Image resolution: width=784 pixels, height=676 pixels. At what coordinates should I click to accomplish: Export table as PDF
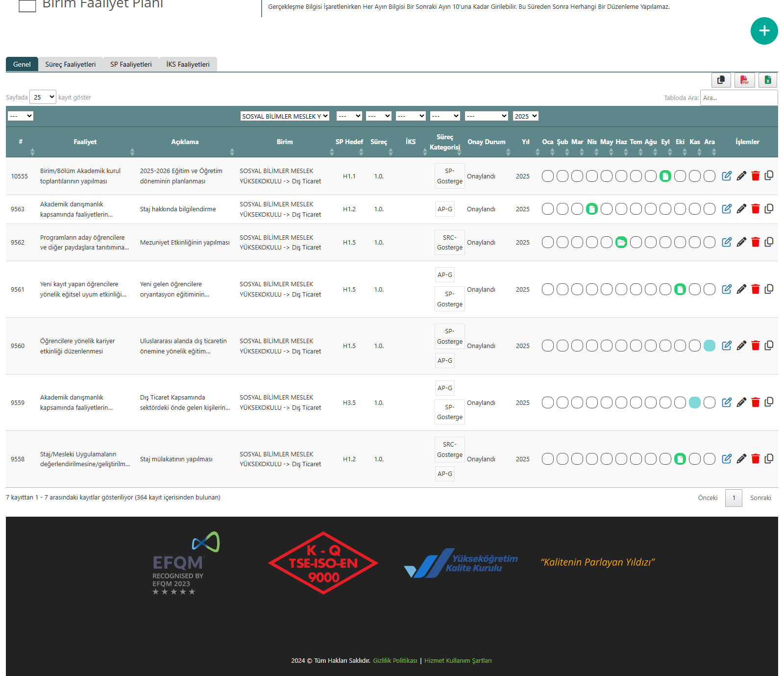click(x=744, y=80)
